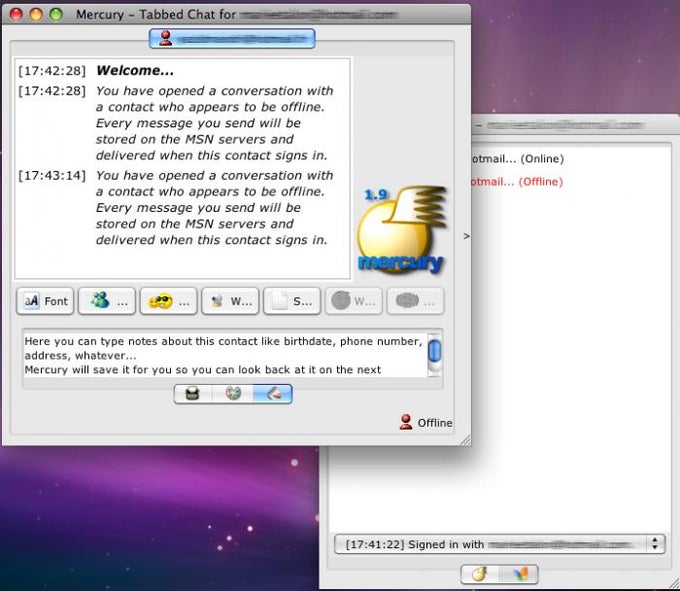Click the red Offline status icon
Screen dimensions: 680x591
(x=406, y=422)
